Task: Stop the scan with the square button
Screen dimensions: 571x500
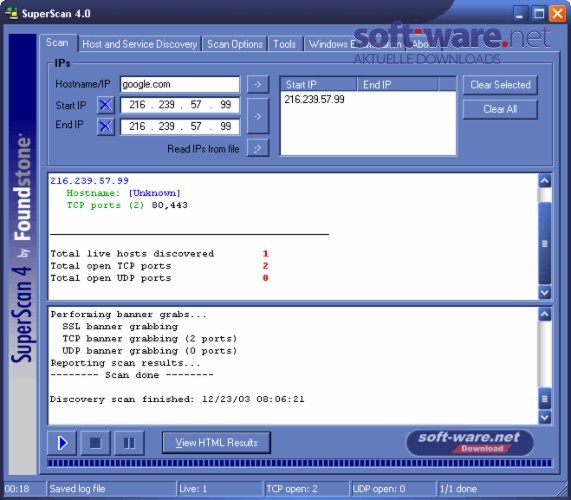Action: (95, 443)
